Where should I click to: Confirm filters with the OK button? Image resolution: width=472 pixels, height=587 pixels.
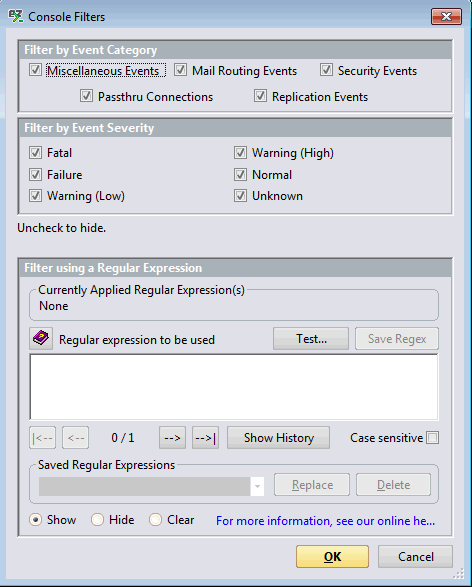click(332, 557)
